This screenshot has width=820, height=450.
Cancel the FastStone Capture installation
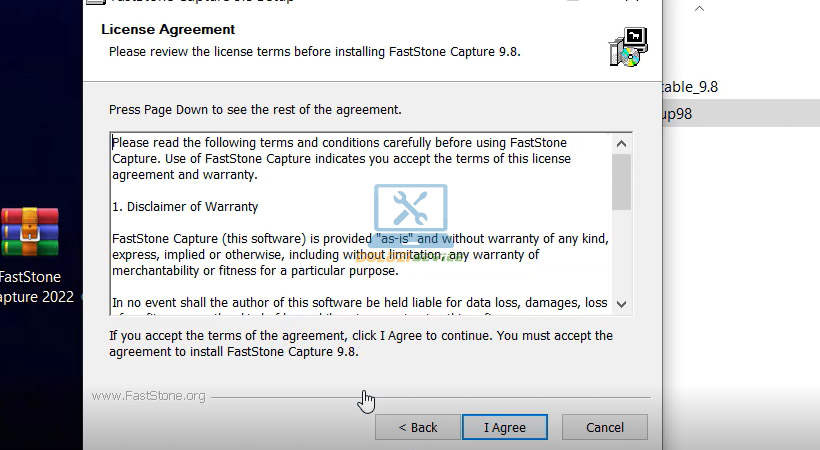click(x=604, y=427)
